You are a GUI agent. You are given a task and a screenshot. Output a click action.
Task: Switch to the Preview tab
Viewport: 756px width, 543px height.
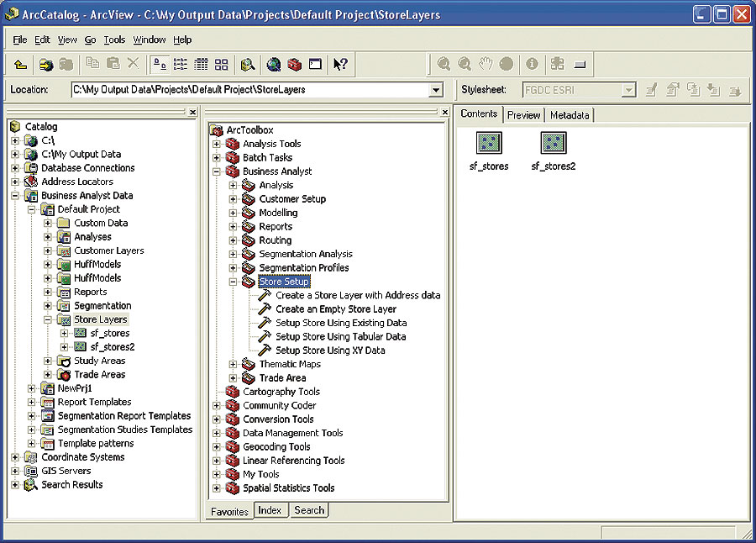click(x=523, y=115)
